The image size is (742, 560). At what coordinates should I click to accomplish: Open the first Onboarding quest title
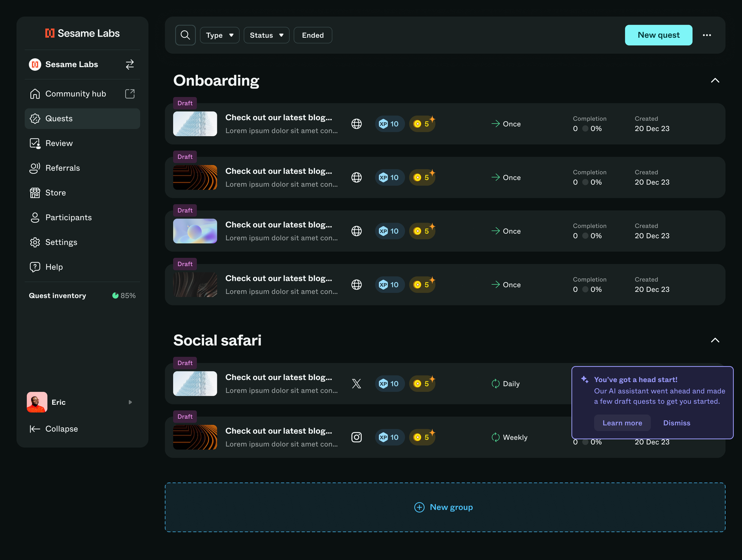pyautogui.click(x=279, y=117)
